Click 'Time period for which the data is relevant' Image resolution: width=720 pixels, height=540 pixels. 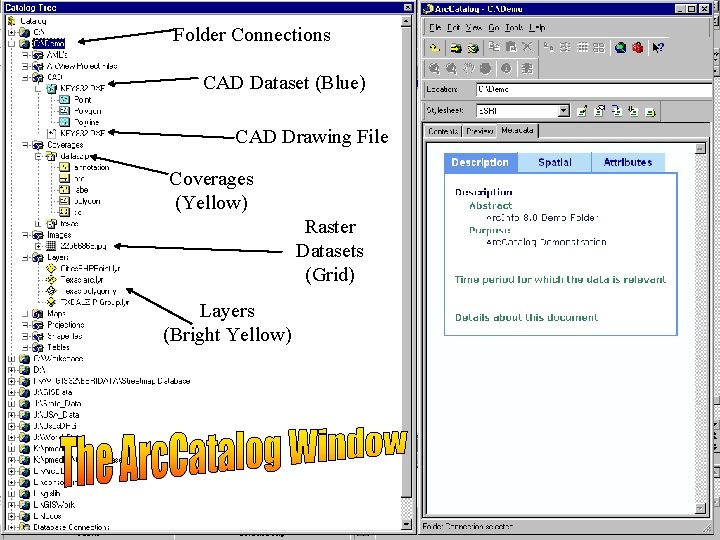tap(560, 280)
